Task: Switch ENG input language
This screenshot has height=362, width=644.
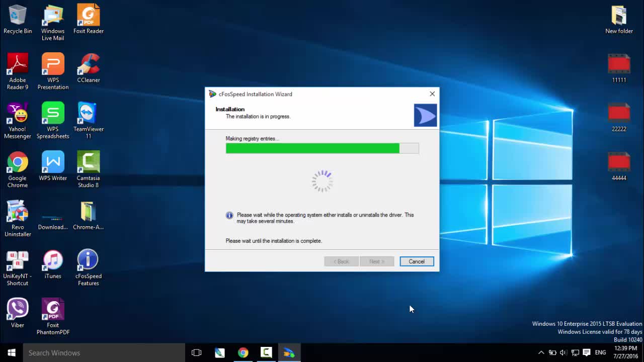Action: 600,352
